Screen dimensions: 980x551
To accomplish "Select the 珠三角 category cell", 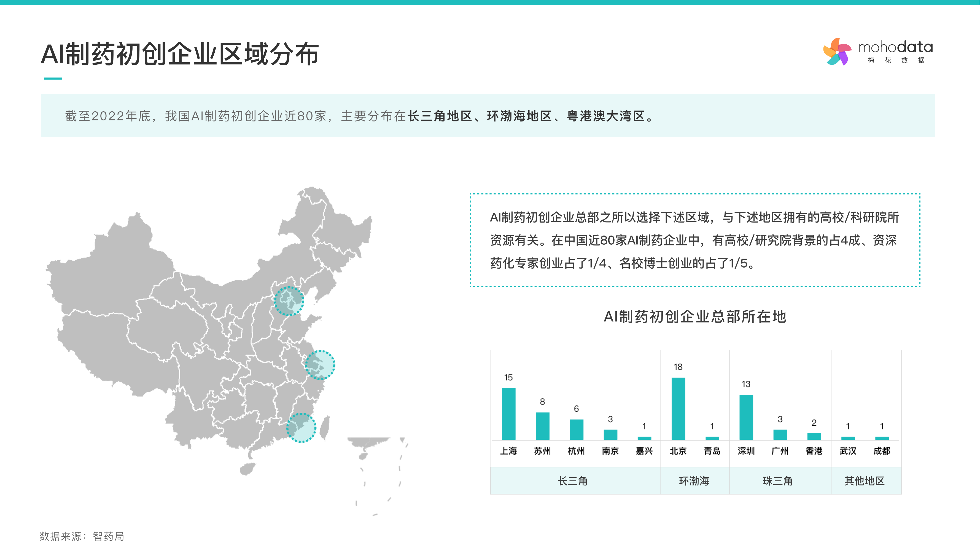I will (778, 481).
